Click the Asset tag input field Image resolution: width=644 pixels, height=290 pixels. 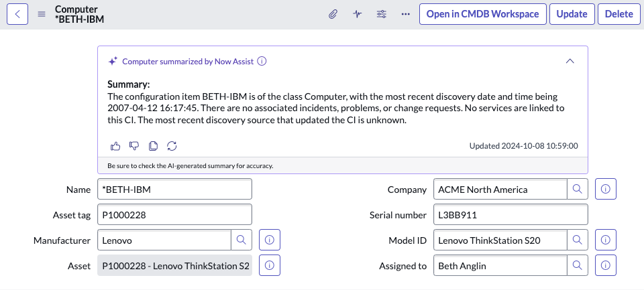[174, 214]
